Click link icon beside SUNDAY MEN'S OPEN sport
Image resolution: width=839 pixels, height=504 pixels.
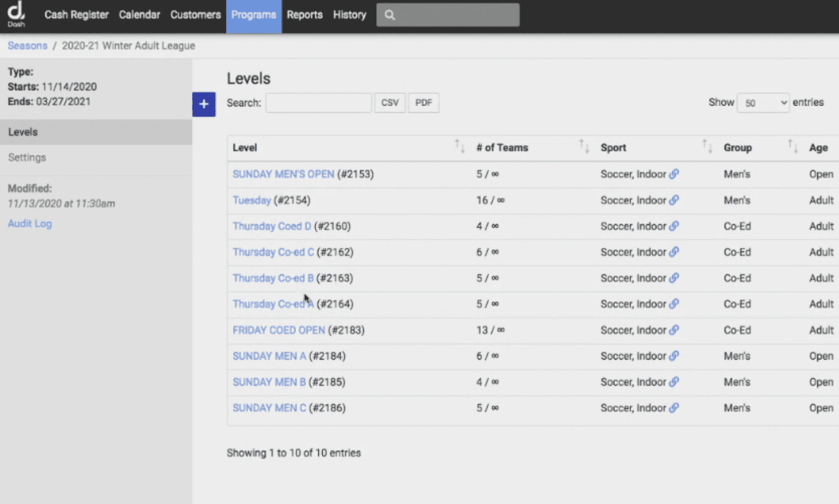(x=674, y=174)
